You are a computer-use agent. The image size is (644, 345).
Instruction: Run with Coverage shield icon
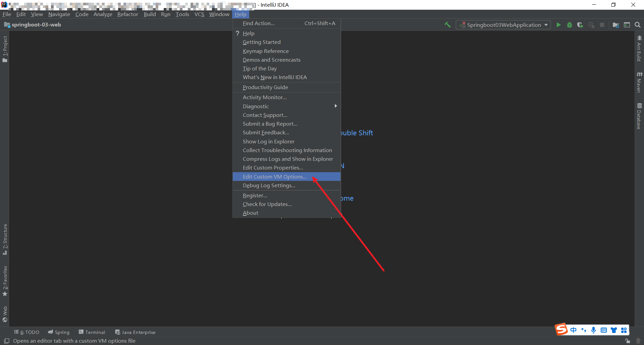pyautogui.click(x=580, y=25)
